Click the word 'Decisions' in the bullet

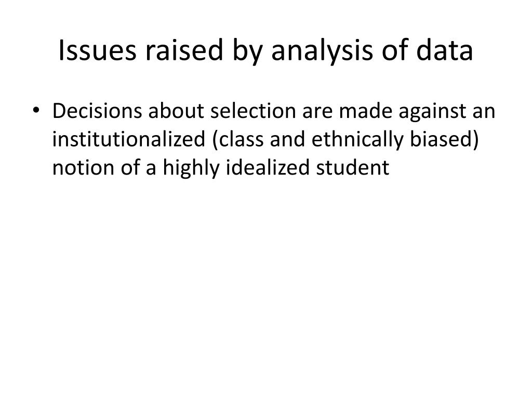[x=97, y=111]
